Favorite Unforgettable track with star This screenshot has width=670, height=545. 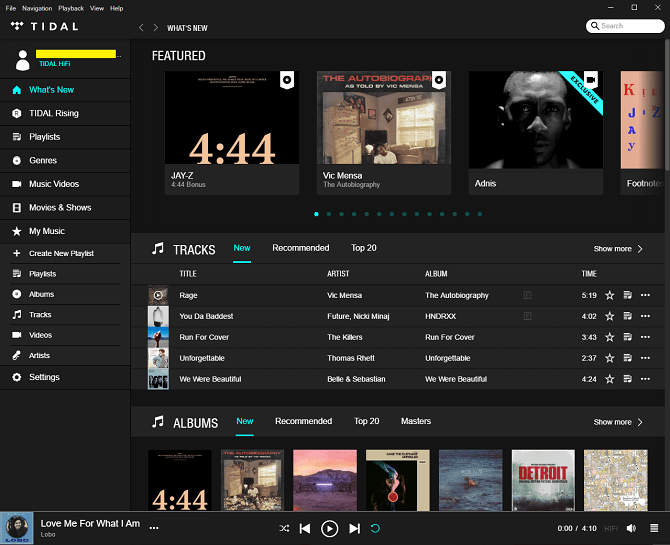coord(609,358)
